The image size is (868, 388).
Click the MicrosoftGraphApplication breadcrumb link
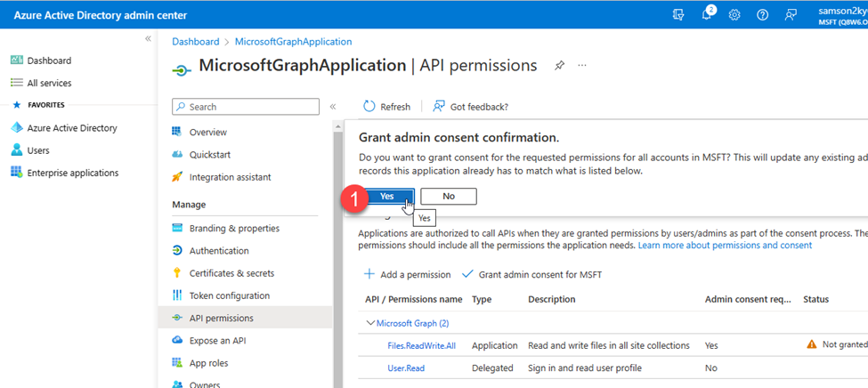294,42
